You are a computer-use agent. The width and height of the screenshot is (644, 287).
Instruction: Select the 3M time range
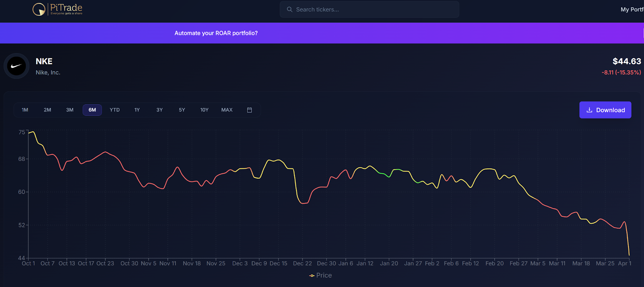point(70,110)
